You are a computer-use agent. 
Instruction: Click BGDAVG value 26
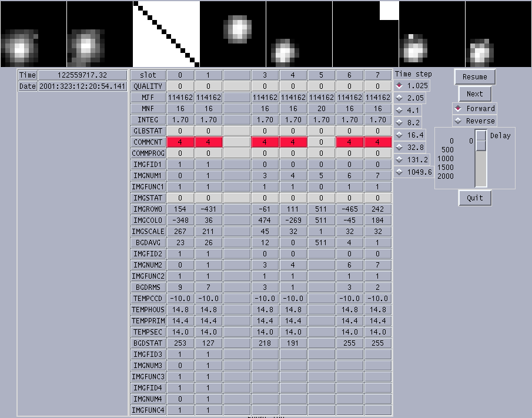[x=208, y=243]
